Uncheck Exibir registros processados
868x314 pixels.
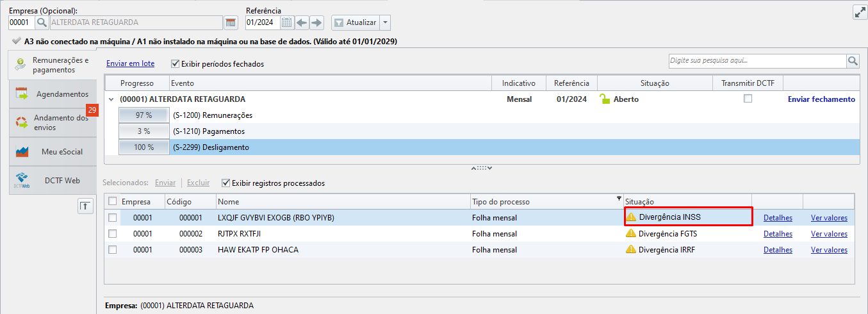225,183
